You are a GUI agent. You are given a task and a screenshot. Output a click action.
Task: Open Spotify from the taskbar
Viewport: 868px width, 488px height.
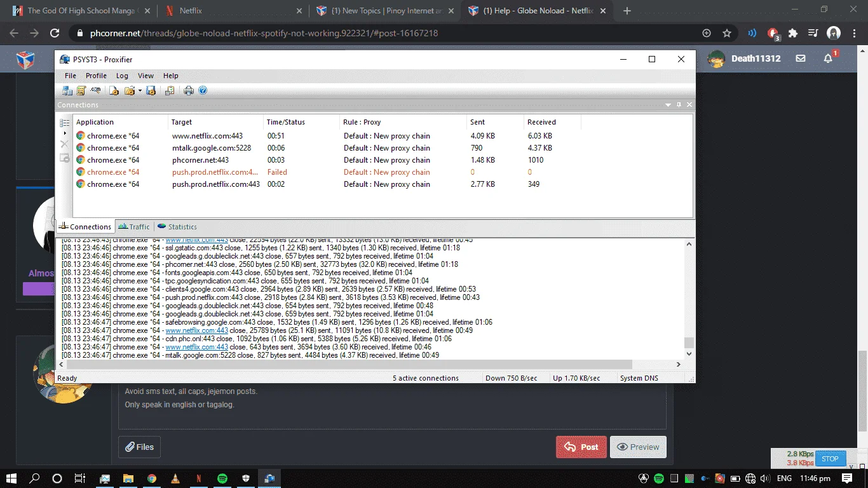tap(222, 478)
